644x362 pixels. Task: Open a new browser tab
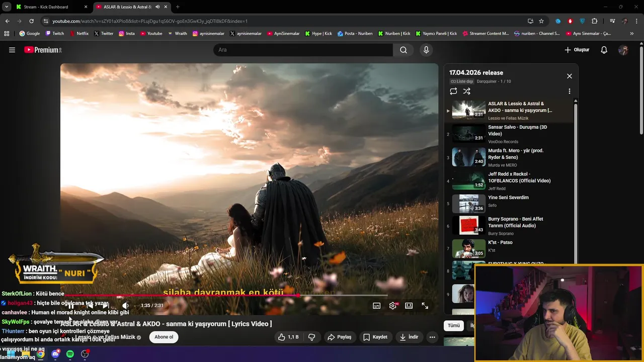178,7
